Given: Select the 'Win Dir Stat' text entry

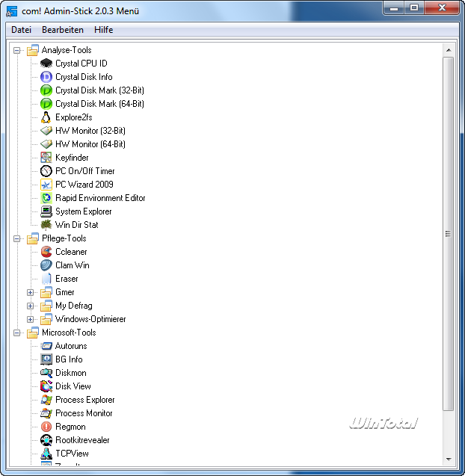Looking at the screenshot, I should tap(77, 225).
